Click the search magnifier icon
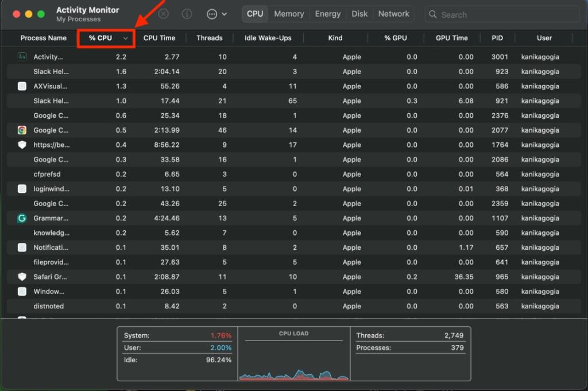Screen dimensions: 588x391 tap(433, 14)
